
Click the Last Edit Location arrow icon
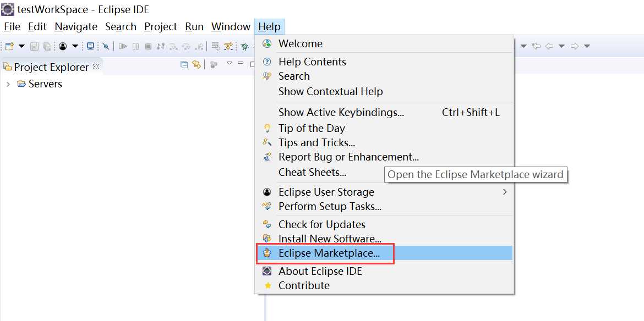click(536, 46)
